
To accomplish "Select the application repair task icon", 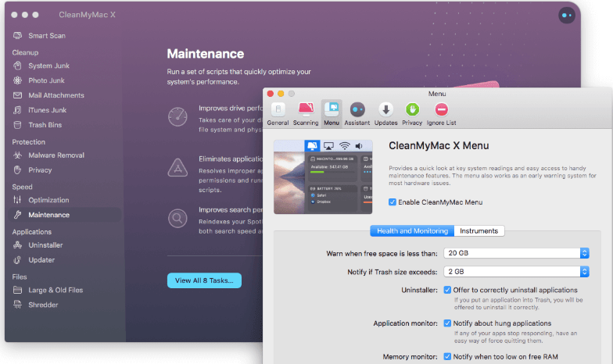I will [x=177, y=168].
